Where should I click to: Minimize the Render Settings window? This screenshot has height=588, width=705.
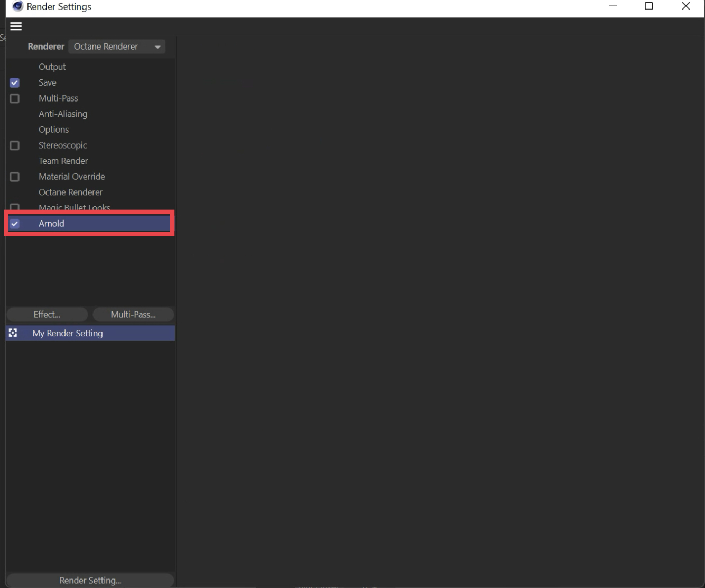pyautogui.click(x=613, y=6)
